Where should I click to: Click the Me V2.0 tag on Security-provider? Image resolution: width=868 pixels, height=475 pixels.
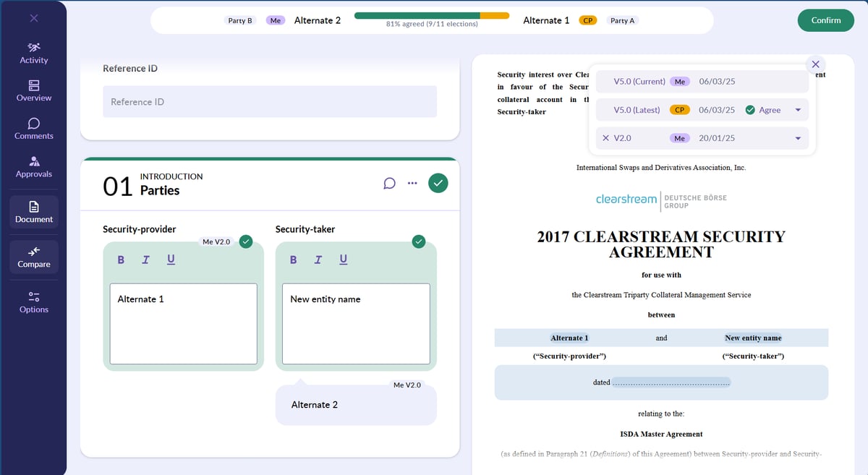point(216,241)
